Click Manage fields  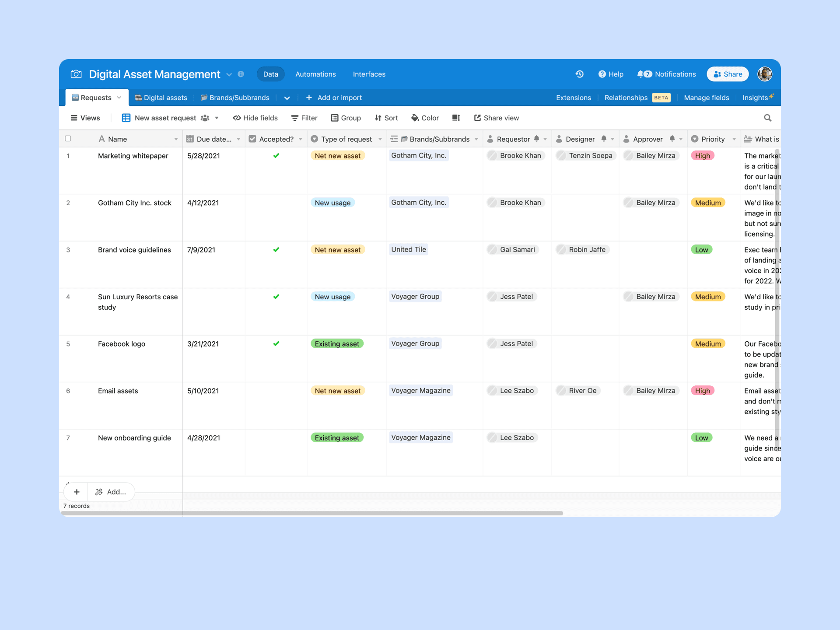point(706,98)
